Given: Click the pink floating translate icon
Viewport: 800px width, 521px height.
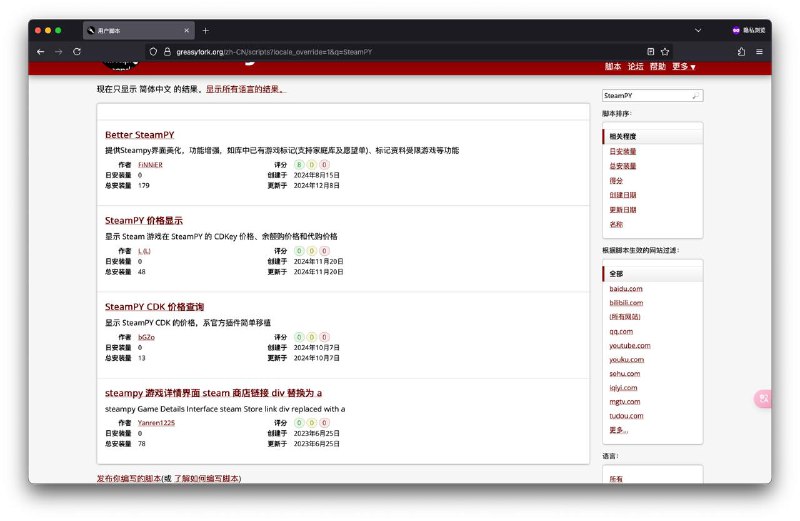Looking at the screenshot, I should point(762,399).
